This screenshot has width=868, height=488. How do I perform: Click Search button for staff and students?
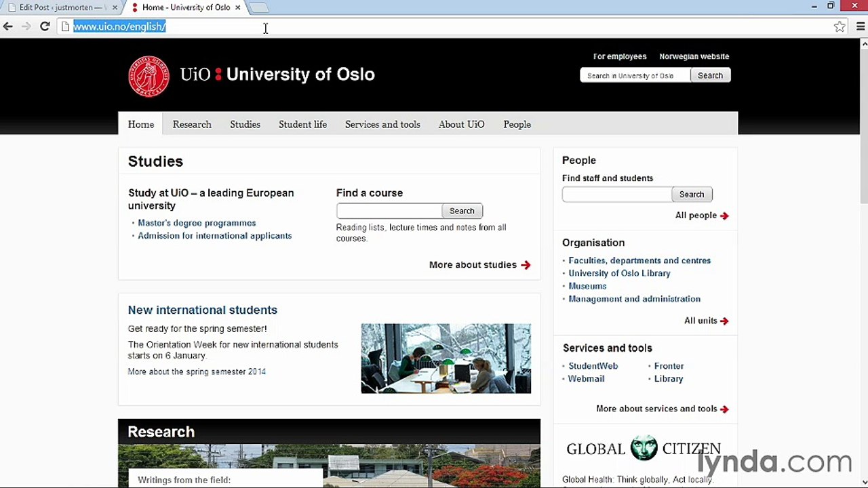click(x=692, y=195)
